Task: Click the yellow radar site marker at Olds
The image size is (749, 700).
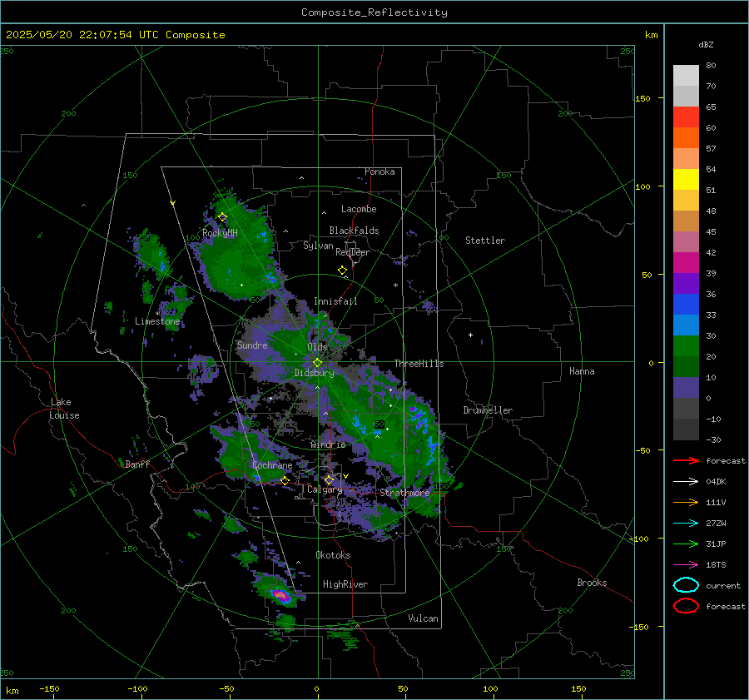Action: (317, 363)
